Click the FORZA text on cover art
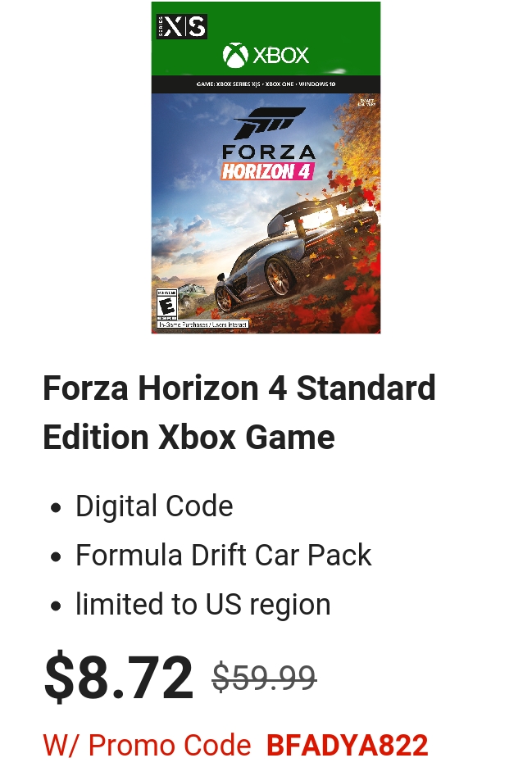Screen dimensions: 532x767 coord(268,152)
